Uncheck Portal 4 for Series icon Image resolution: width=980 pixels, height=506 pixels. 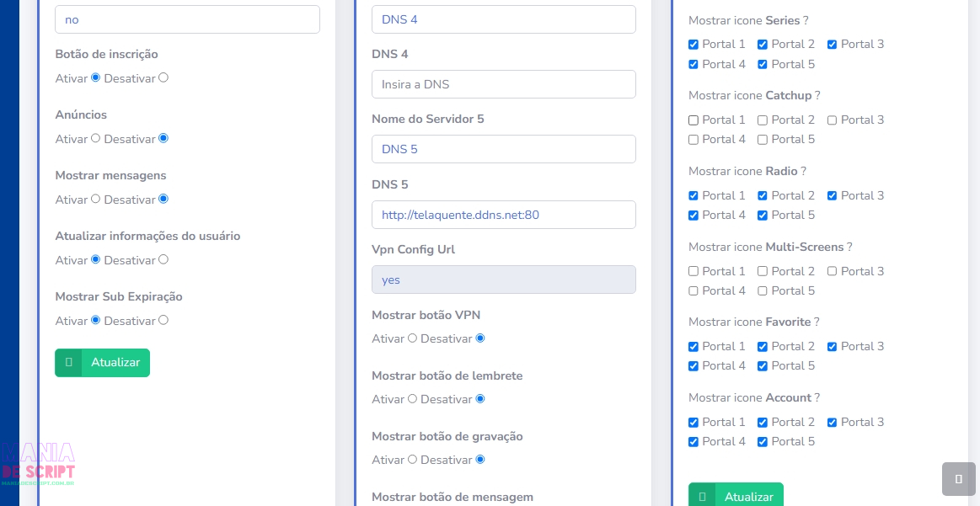(693, 64)
